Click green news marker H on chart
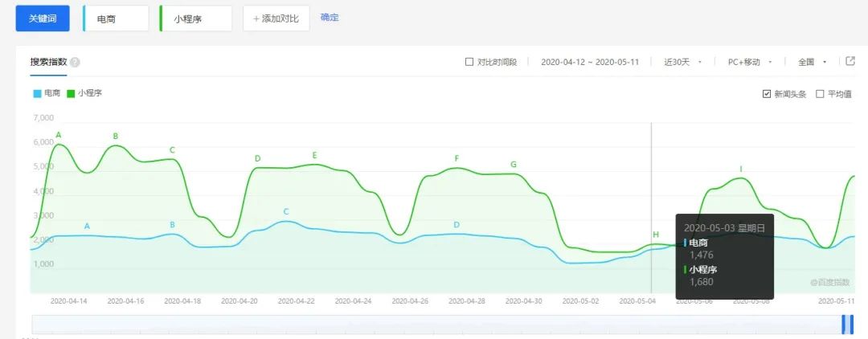The width and height of the screenshot is (868, 339). [x=656, y=235]
